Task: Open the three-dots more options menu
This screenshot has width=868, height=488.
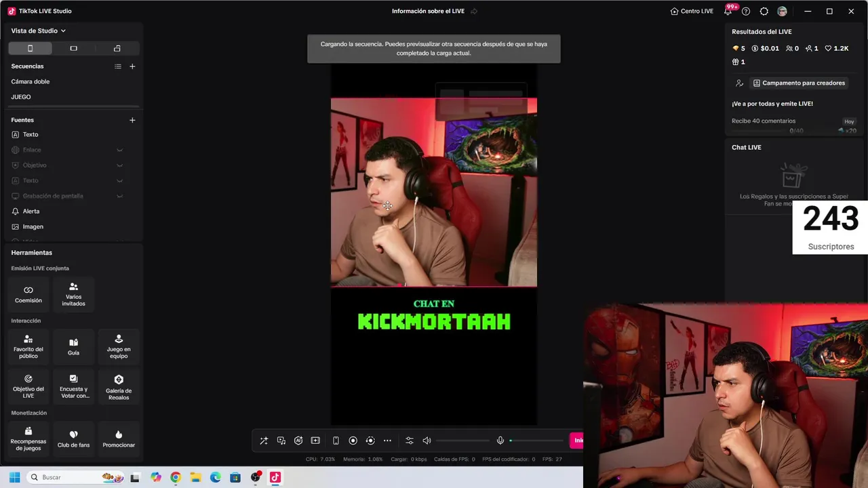Action: tap(387, 441)
